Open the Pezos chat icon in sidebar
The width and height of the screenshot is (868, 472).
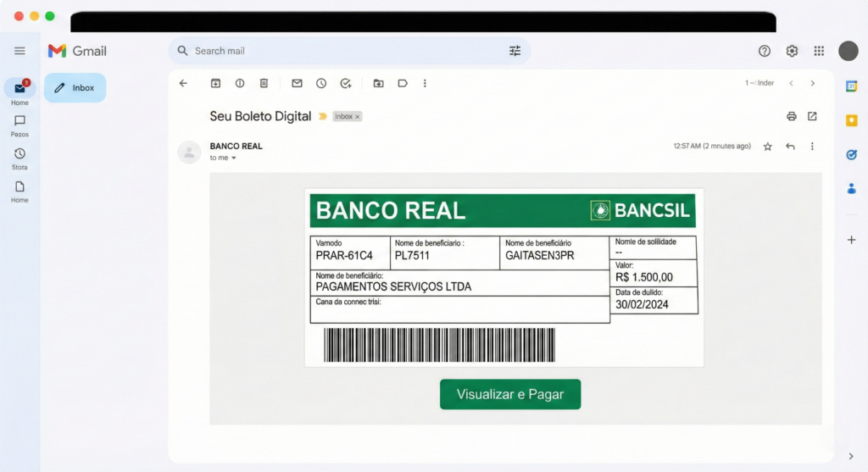20,120
